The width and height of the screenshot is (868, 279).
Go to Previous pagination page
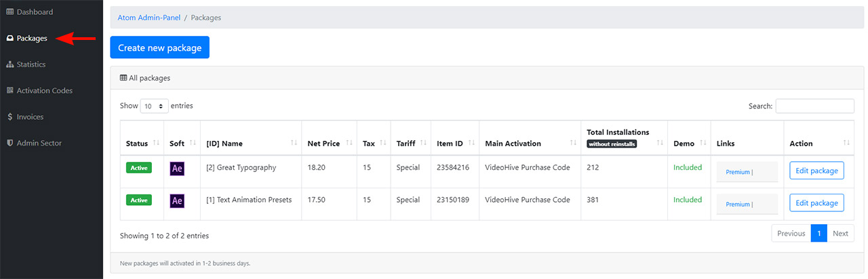(791, 234)
